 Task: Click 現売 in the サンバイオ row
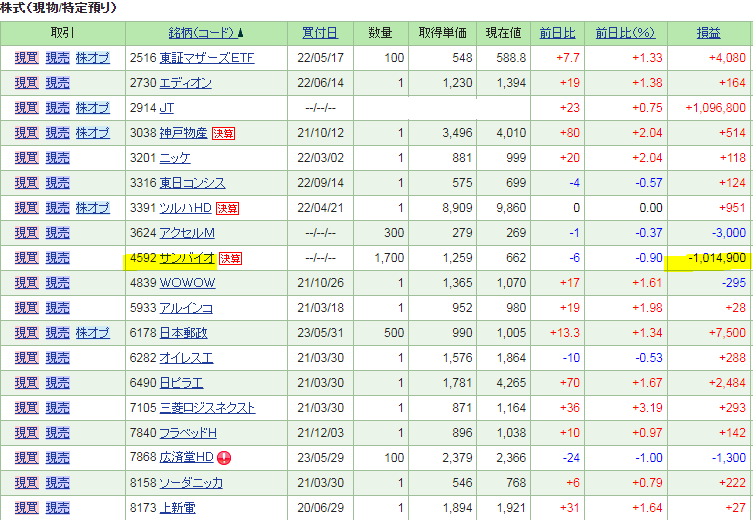click(x=58, y=258)
